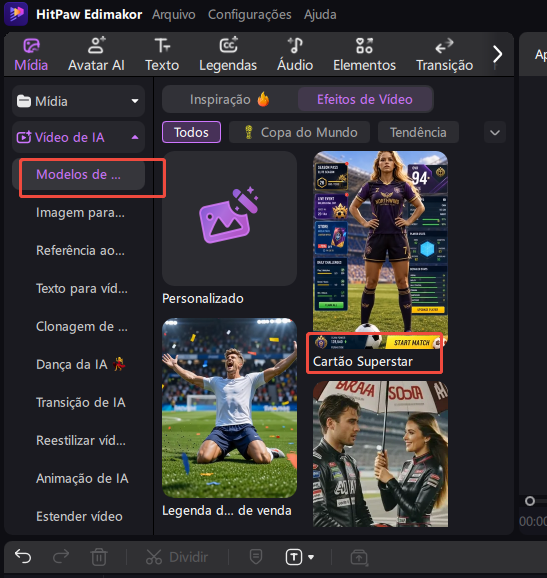The width and height of the screenshot is (547, 578).
Task: Select Estender vídeo sidebar item
Action: pos(79,516)
